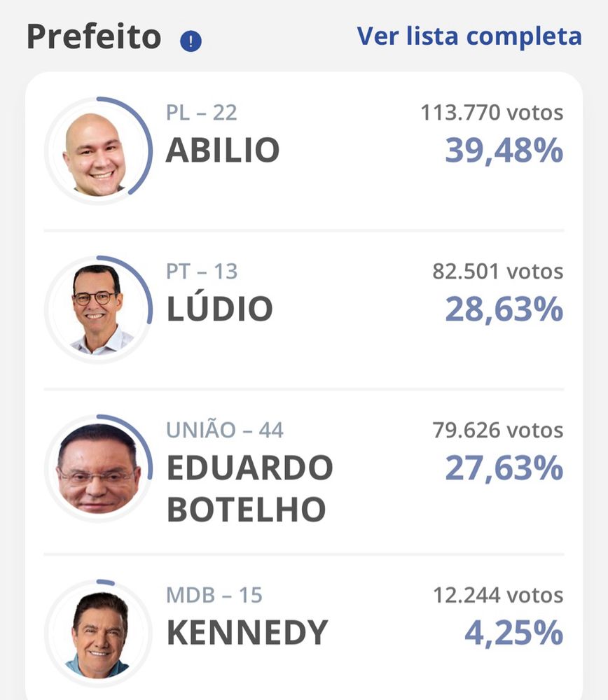Open Ver lista completa link
Image resolution: width=608 pixels, height=700 pixels.
[469, 36]
